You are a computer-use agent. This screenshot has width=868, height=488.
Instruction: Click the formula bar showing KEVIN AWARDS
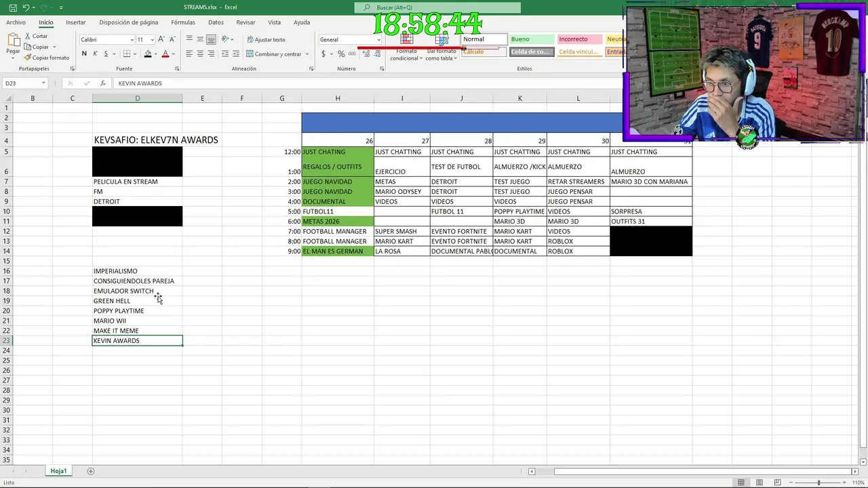366,83
